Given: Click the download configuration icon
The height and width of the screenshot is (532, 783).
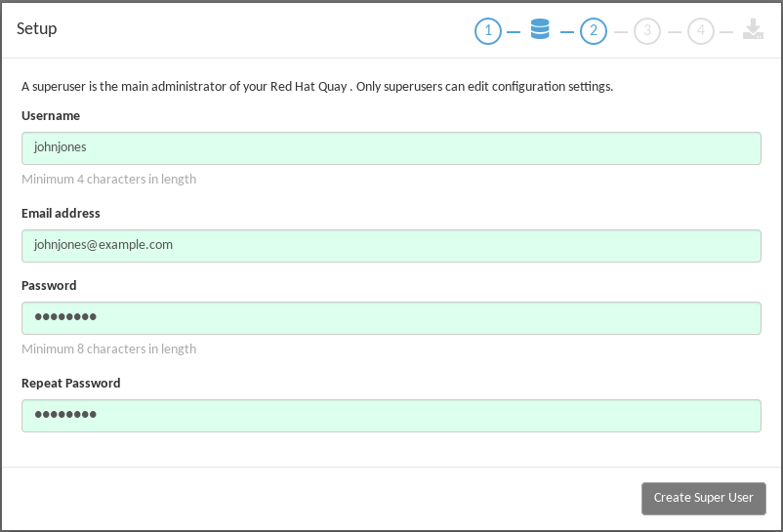Looking at the screenshot, I should point(753,30).
